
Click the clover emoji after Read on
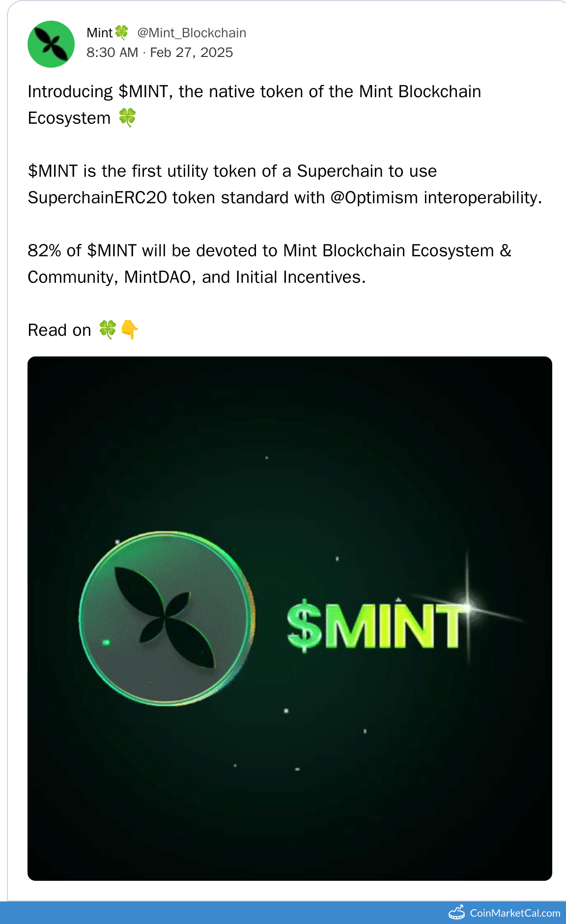[x=108, y=329]
